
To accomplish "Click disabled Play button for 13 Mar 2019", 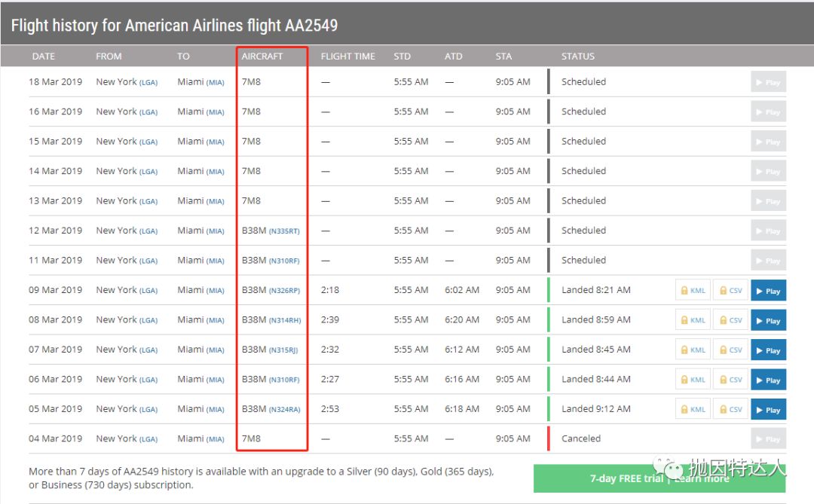I will click(768, 201).
